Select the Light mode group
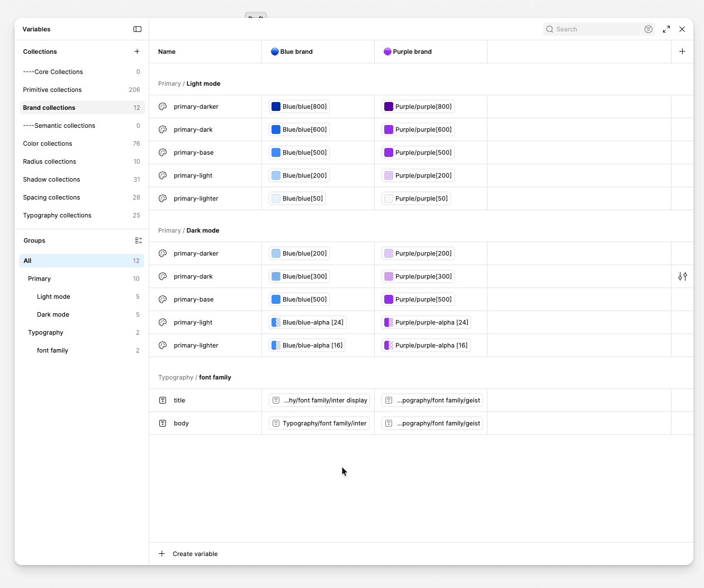Viewport: 704px width, 588px height. coord(82,297)
